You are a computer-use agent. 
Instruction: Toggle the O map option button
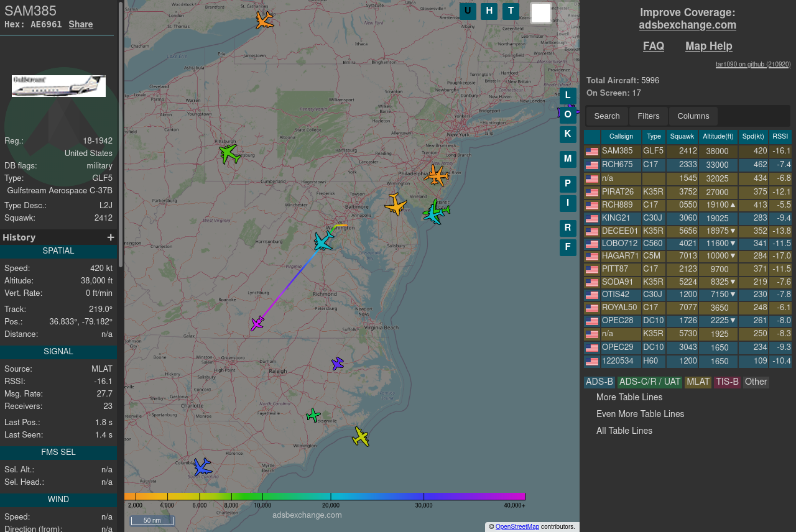[x=568, y=115]
